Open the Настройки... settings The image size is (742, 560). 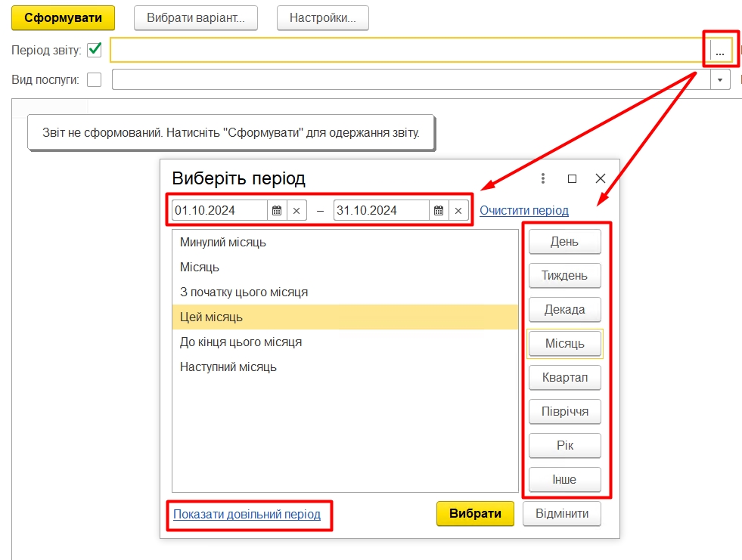323,18
